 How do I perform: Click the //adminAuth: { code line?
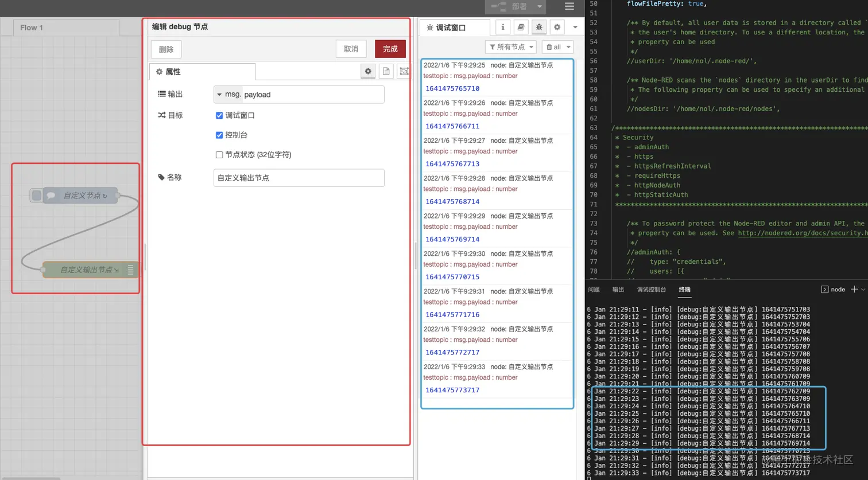click(653, 252)
